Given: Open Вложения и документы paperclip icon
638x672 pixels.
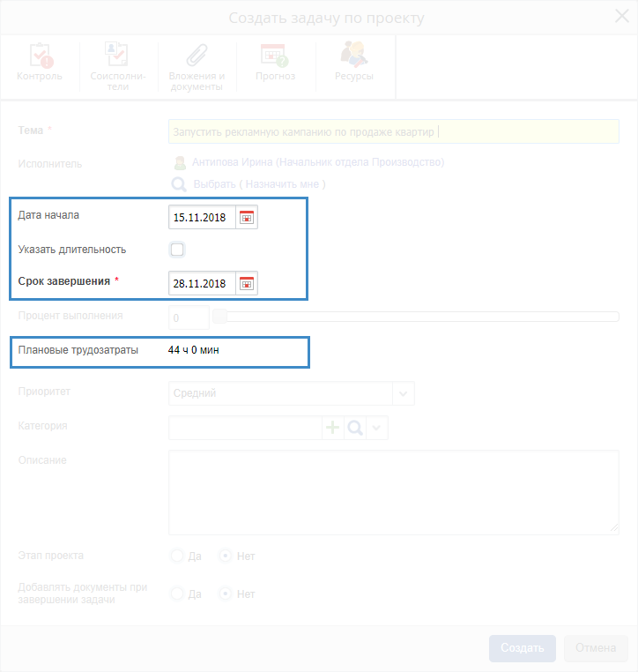Looking at the screenshot, I should tap(197, 55).
